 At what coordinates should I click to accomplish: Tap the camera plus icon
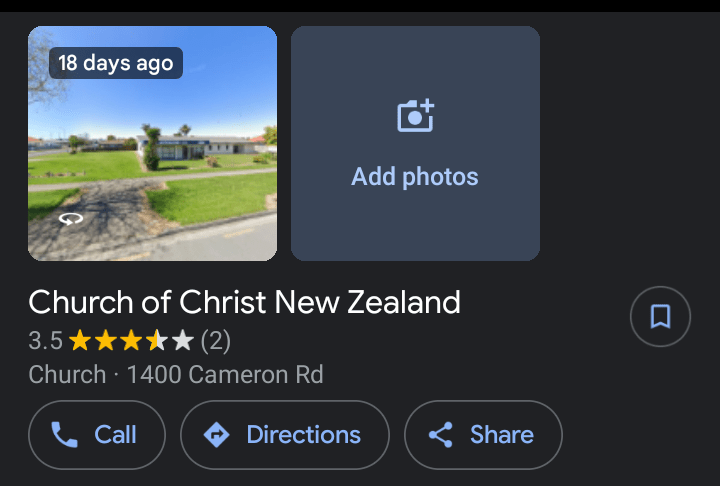coord(415,116)
